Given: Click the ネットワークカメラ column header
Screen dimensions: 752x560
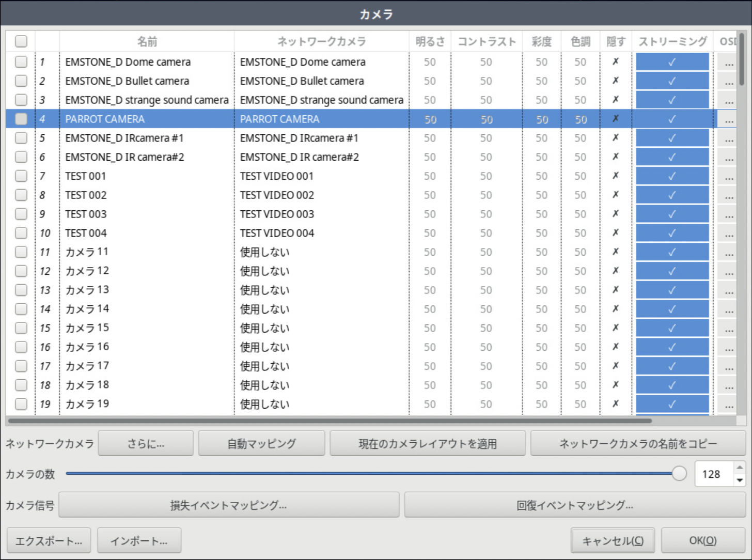Looking at the screenshot, I should point(321,41).
